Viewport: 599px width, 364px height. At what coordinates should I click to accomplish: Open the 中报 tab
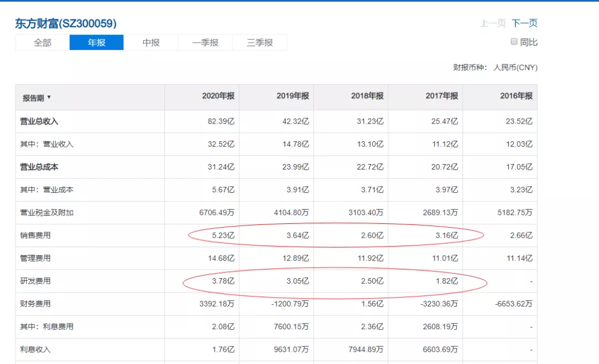point(151,43)
